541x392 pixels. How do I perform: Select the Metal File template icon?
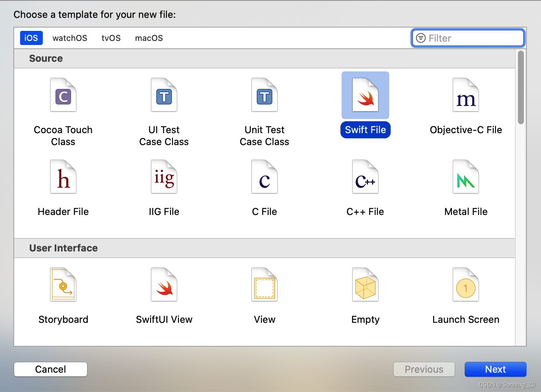[x=466, y=177]
